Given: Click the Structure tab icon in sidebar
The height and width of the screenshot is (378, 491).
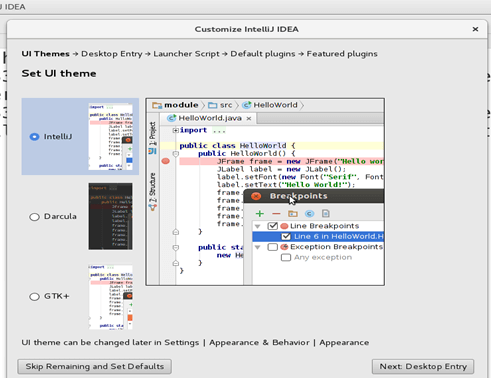Looking at the screenshot, I should tap(153, 208).
